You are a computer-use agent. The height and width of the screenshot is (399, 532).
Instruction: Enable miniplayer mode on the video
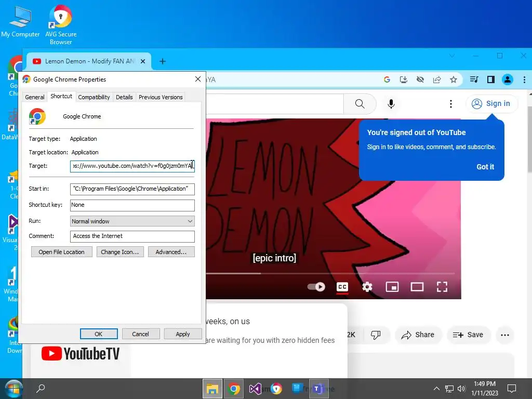pos(392,287)
